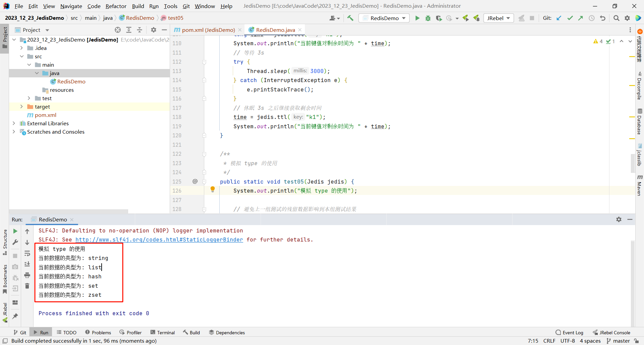Open the Profiler tool window
Viewport: 644px width, 345px height.
130,332
